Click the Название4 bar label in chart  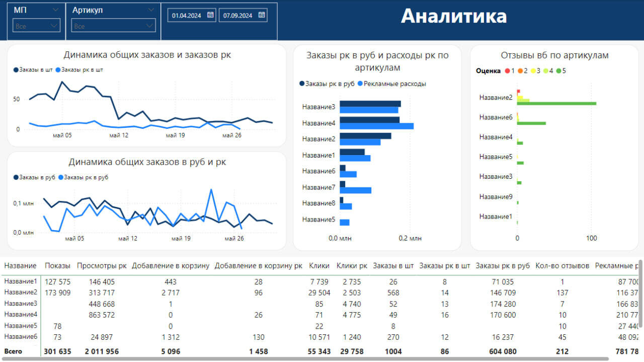coord(318,123)
